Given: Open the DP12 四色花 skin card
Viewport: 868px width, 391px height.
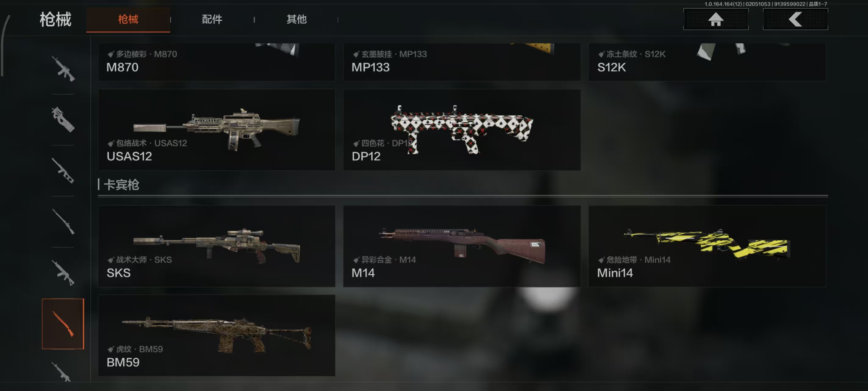Looking at the screenshot, I should click(462, 130).
